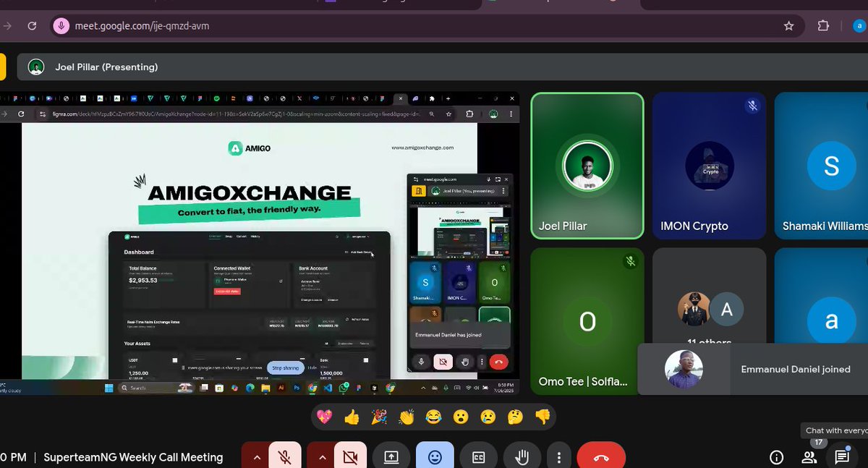Click the AMIGOXCHANGE headline in presentation

249,193
